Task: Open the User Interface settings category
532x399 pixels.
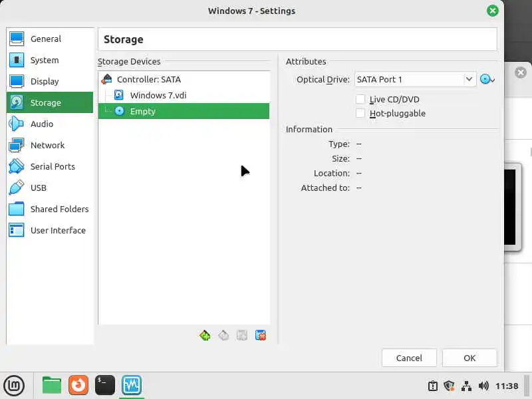Action: pyautogui.click(x=49, y=230)
